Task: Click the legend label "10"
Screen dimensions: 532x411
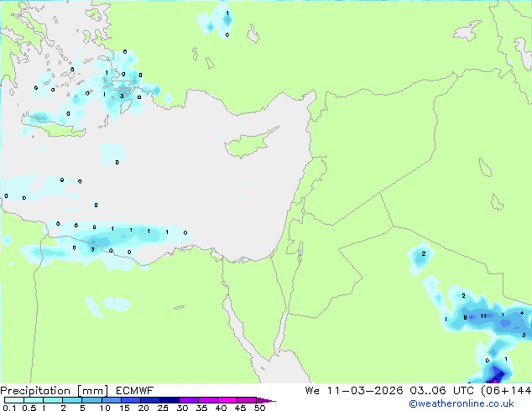Action: (105, 408)
